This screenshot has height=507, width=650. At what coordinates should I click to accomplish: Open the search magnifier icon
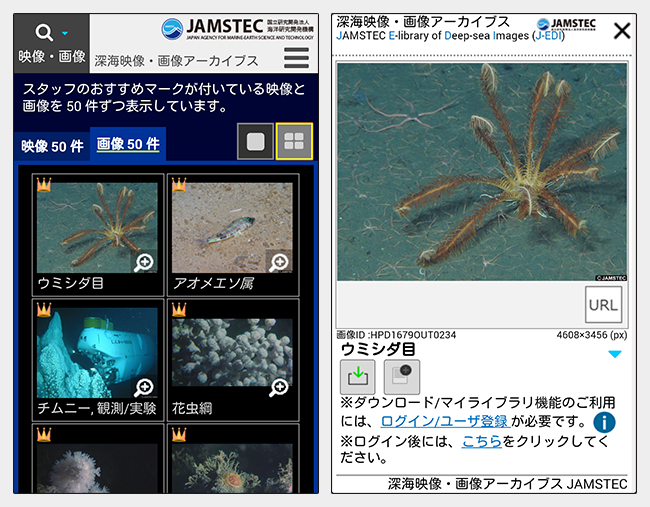44,32
